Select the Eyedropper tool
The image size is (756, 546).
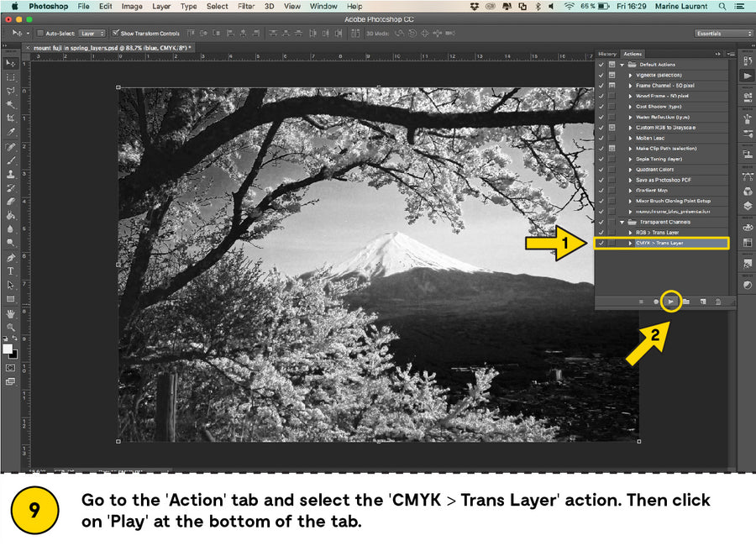[x=11, y=133]
